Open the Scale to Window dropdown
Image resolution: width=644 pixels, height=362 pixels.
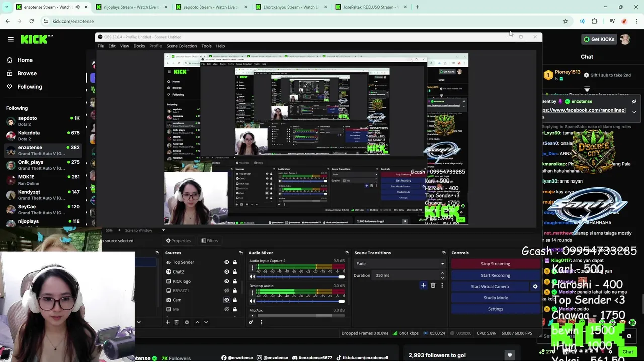pos(144,230)
